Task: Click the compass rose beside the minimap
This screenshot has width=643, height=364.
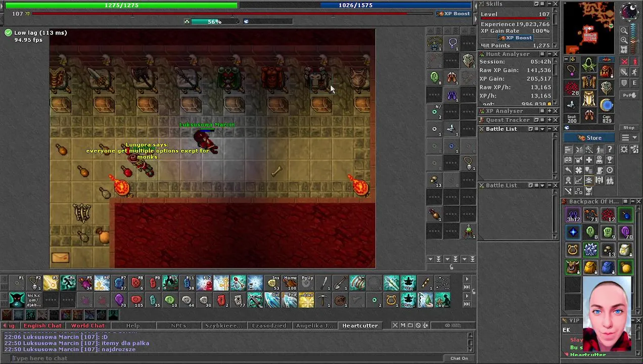Action: click(x=630, y=12)
